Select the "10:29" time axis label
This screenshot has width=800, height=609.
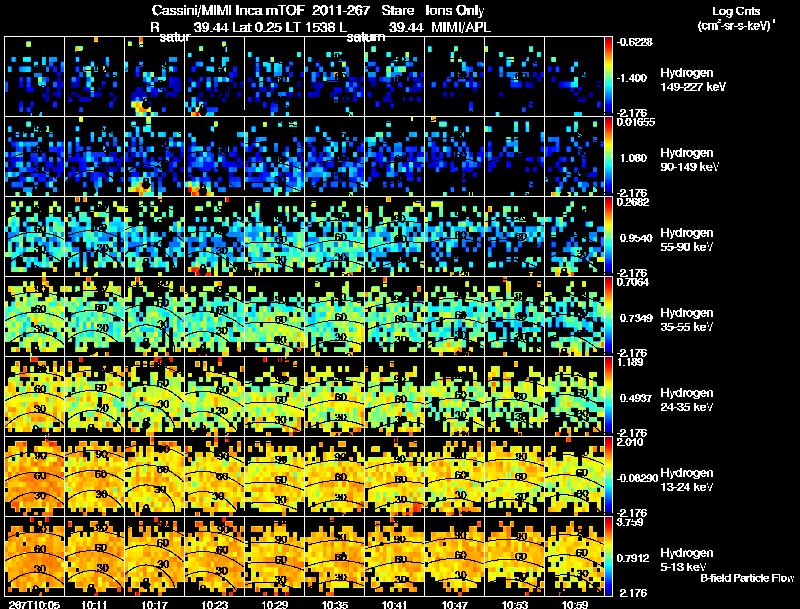coord(274,604)
